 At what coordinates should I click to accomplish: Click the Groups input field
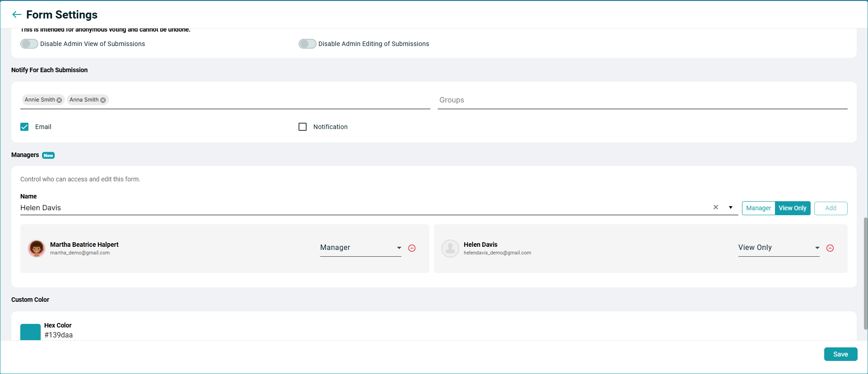point(643,100)
